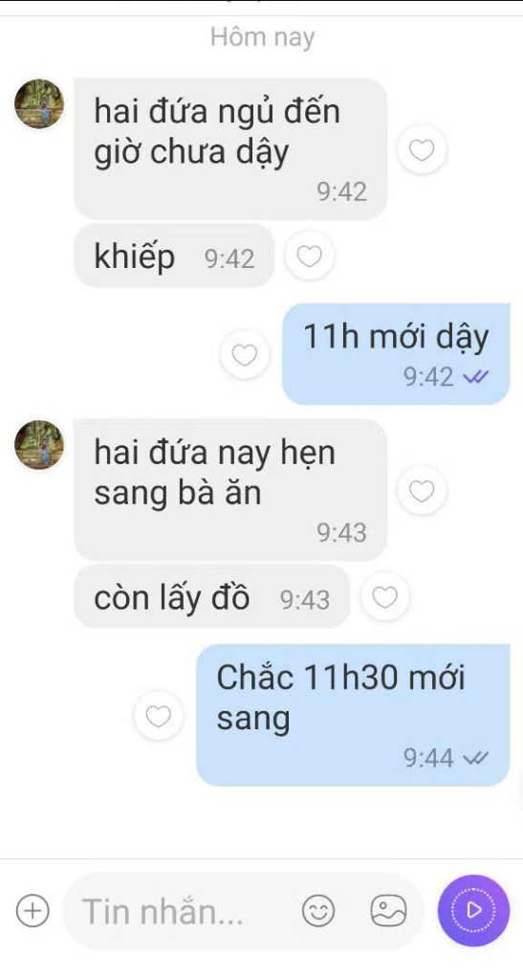Open the second sender avatar
The height and width of the screenshot is (980, 523).
tap(39, 444)
